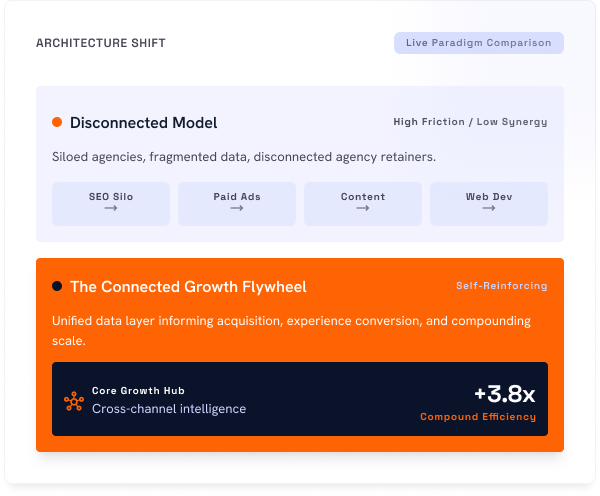The width and height of the screenshot is (600, 496).
Task: Click the Cross-channel intelligence text
Action: click(x=169, y=409)
